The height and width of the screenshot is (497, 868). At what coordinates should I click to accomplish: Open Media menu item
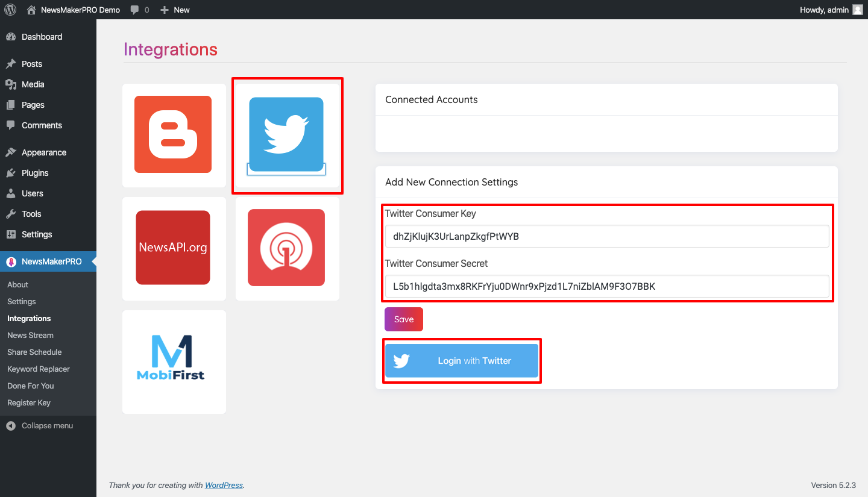[48, 84]
